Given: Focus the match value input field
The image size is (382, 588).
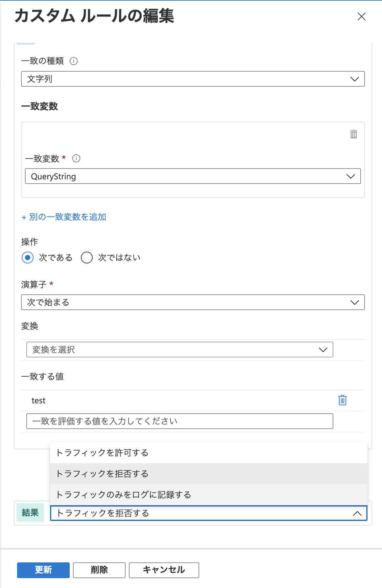Looking at the screenshot, I should [180, 421].
